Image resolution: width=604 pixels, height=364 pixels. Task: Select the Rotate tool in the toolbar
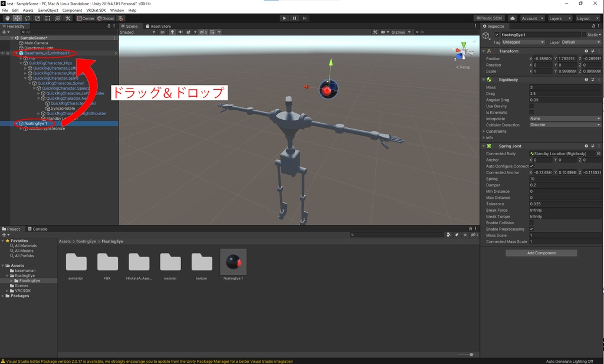click(27, 18)
